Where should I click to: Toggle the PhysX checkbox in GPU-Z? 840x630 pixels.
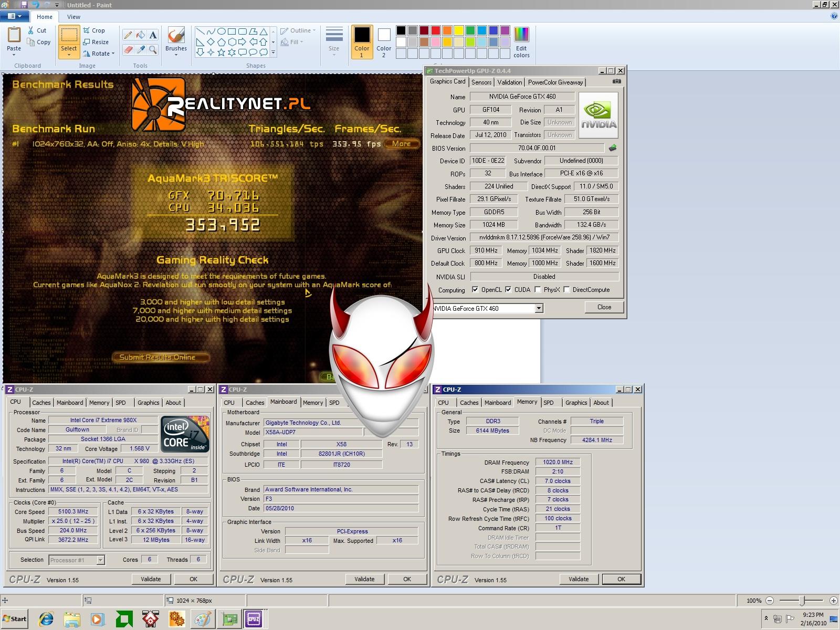(x=538, y=290)
